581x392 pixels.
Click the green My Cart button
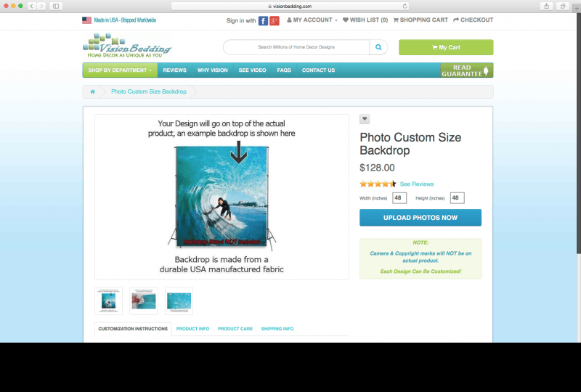446,47
